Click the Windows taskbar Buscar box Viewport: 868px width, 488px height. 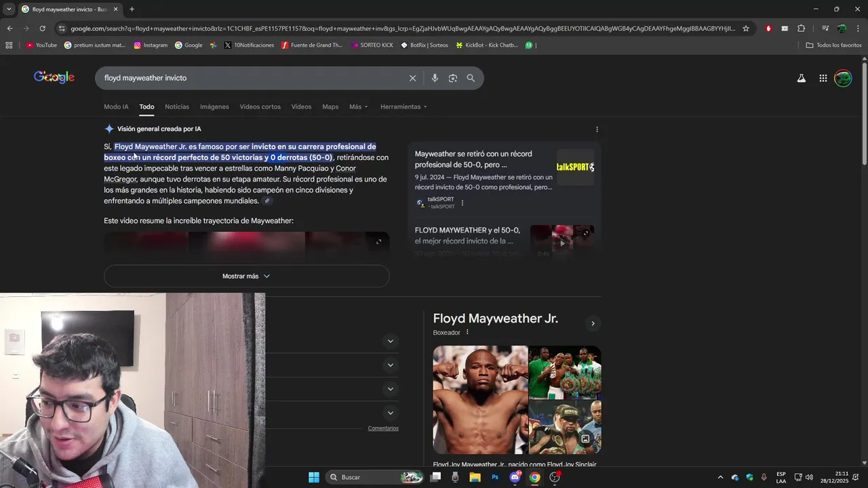[x=374, y=477]
